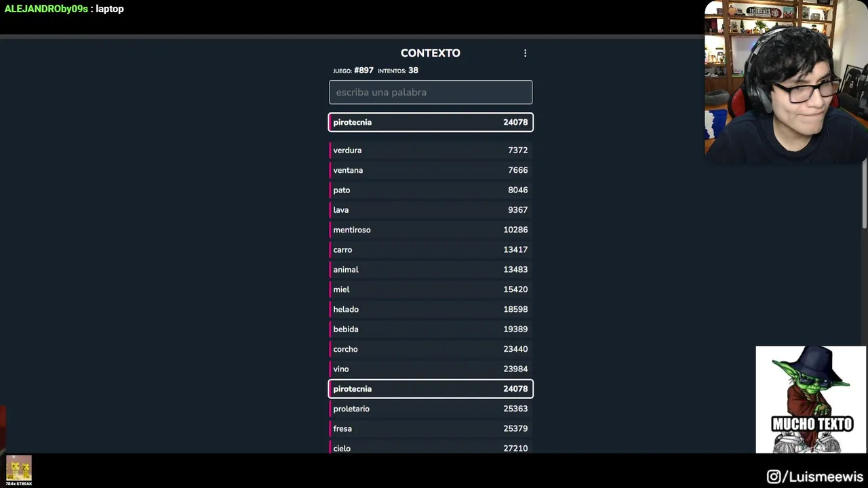Select the pato guess row
The height and width of the screenshot is (488, 868).
tap(431, 190)
